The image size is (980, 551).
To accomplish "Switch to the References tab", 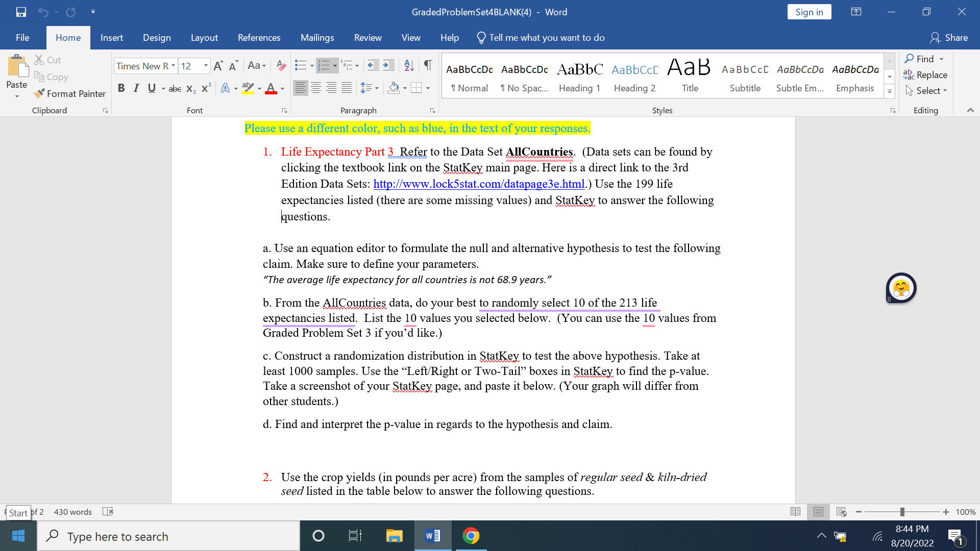I will coord(259,37).
